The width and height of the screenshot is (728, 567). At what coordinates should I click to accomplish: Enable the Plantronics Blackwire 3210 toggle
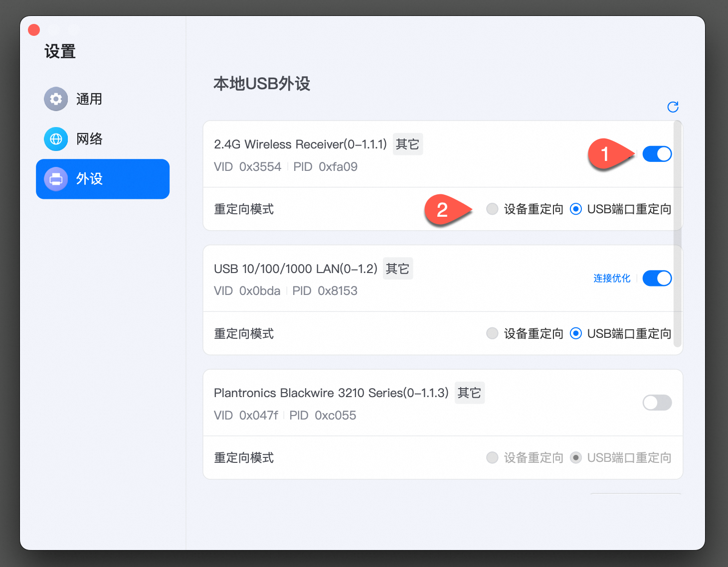click(657, 403)
